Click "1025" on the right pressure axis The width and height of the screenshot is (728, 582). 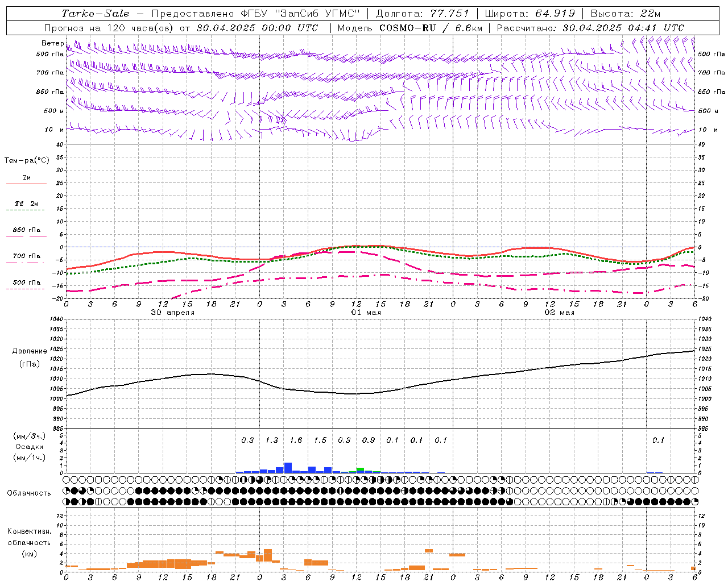pos(704,349)
